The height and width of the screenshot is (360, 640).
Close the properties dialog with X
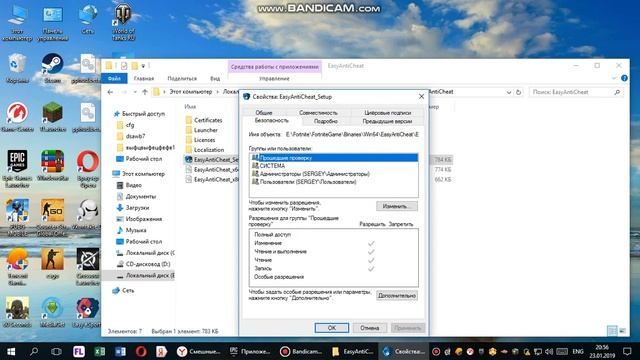coord(421,97)
